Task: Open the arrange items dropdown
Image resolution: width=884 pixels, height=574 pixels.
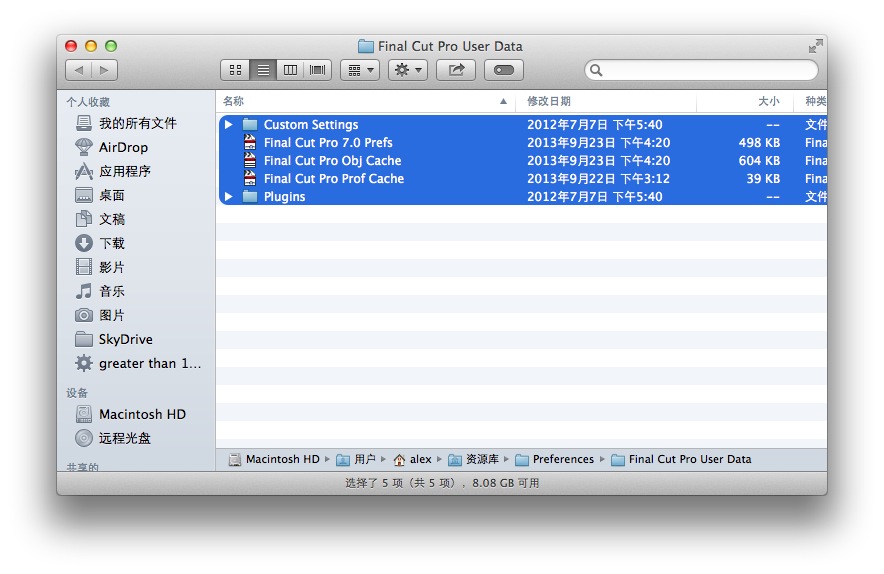Action: 360,70
